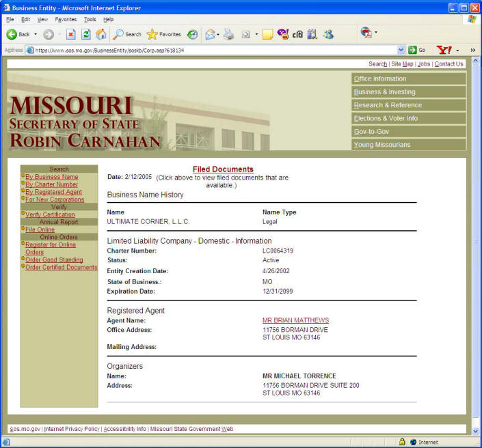Open the History clock icon

(192, 34)
